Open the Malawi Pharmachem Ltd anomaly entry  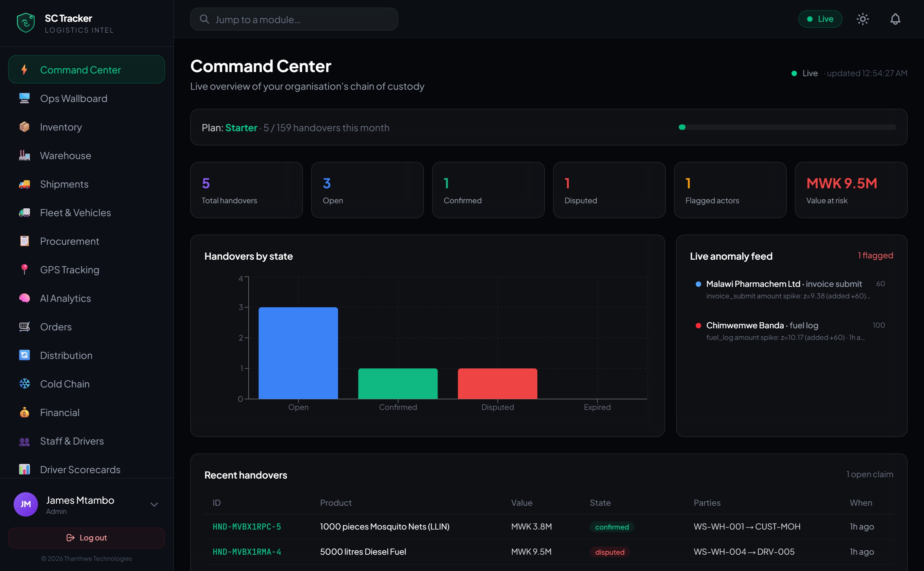(791, 289)
